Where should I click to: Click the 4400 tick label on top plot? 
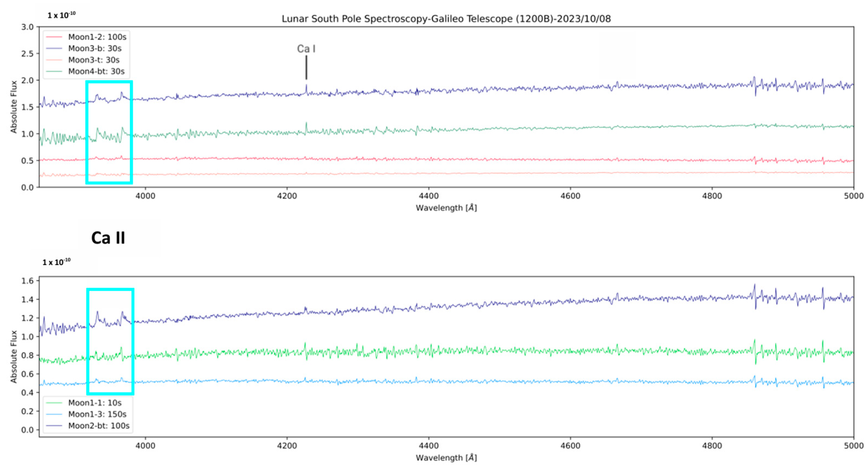coord(429,196)
